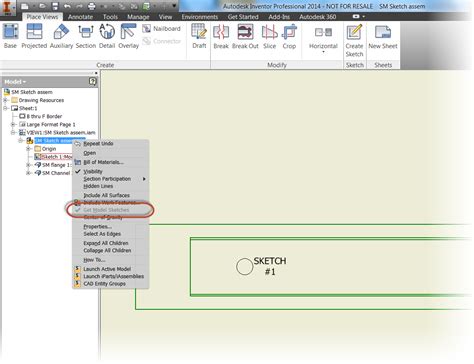Click the Nailboard tool
The height and width of the screenshot is (364, 474).
[162, 29]
